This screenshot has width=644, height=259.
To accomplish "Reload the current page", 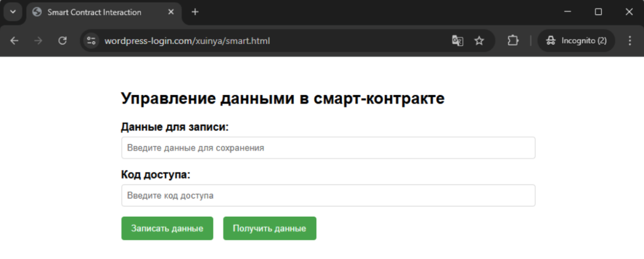I will click(63, 41).
